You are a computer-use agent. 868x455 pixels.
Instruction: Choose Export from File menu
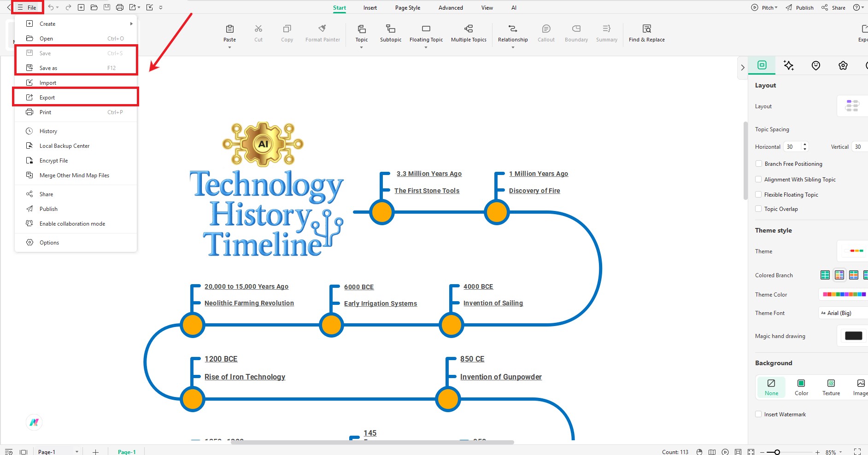point(76,97)
